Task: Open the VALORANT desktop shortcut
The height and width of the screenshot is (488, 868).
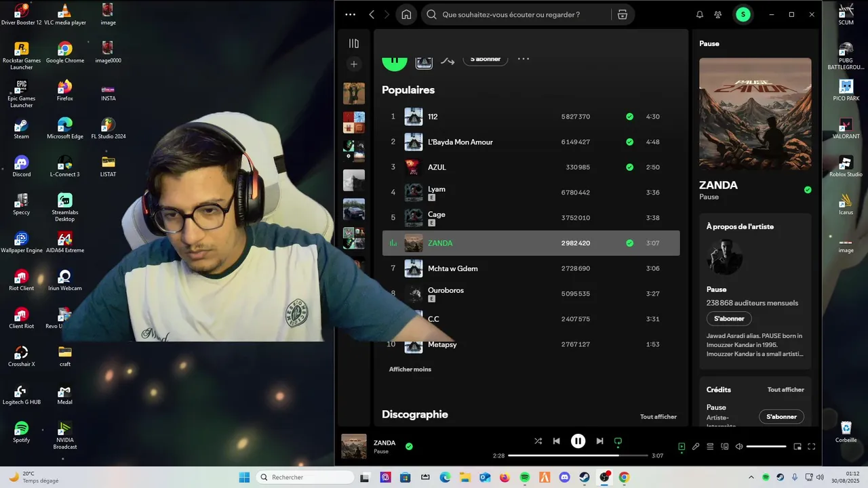Action: [846, 129]
